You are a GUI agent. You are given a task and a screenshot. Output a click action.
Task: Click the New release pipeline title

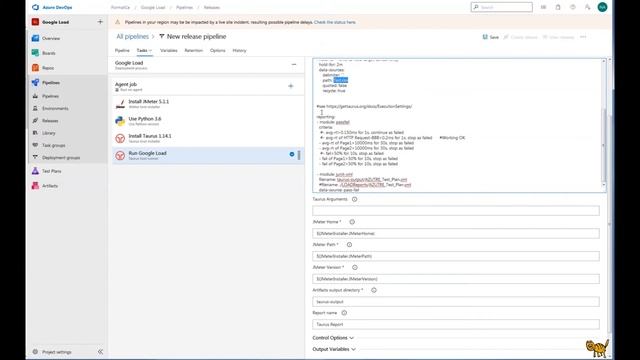(x=196, y=36)
